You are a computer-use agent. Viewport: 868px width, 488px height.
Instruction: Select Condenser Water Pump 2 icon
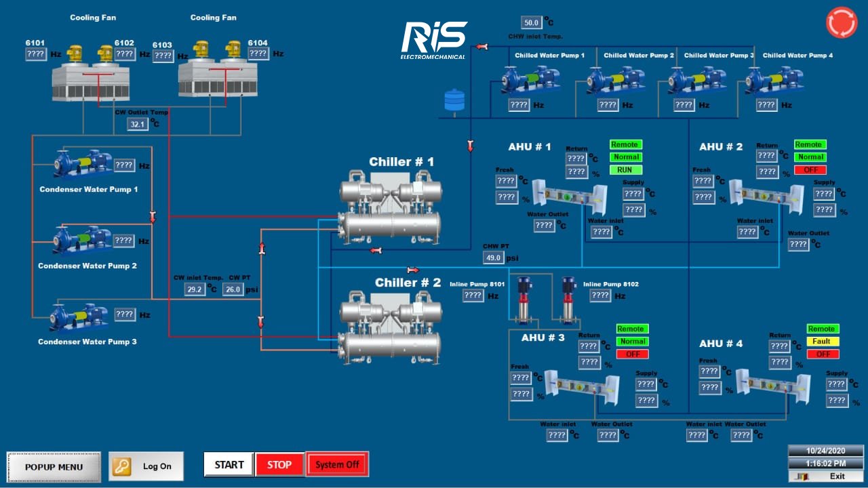tap(83, 240)
